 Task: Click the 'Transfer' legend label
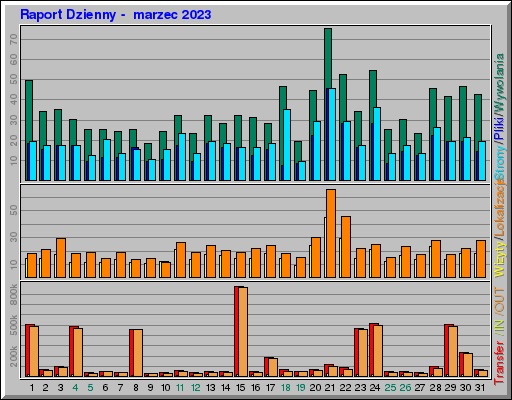click(499, 362)
